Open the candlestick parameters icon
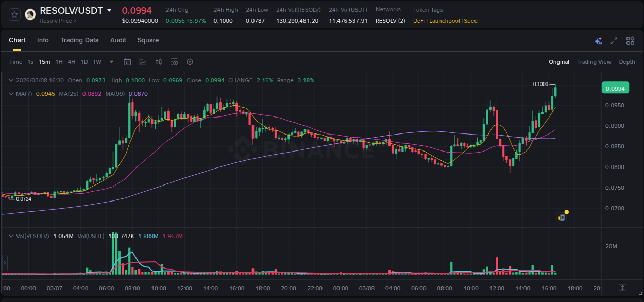Screen dimensions: 644x302 coord(159,62)
